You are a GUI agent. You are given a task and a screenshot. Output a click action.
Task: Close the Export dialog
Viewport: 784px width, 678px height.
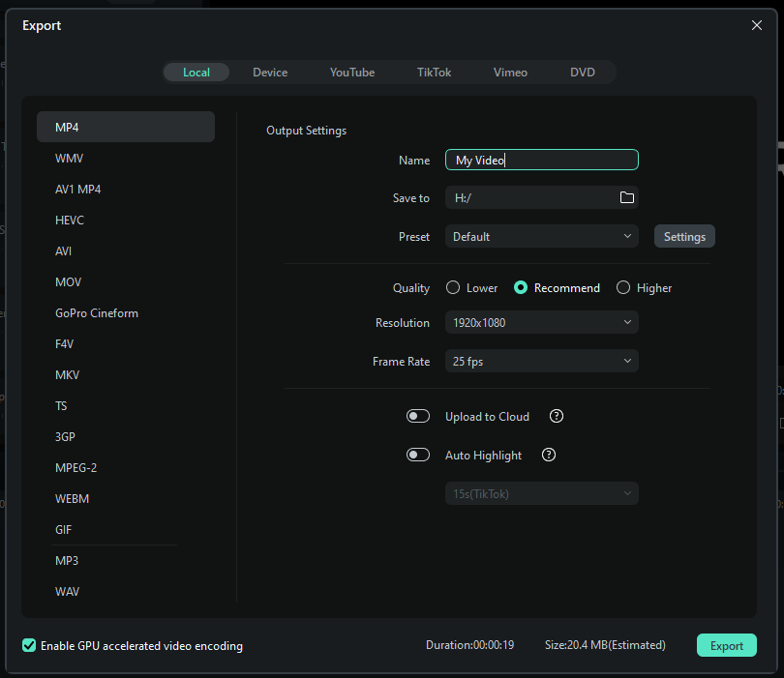[x=757, y=25]
